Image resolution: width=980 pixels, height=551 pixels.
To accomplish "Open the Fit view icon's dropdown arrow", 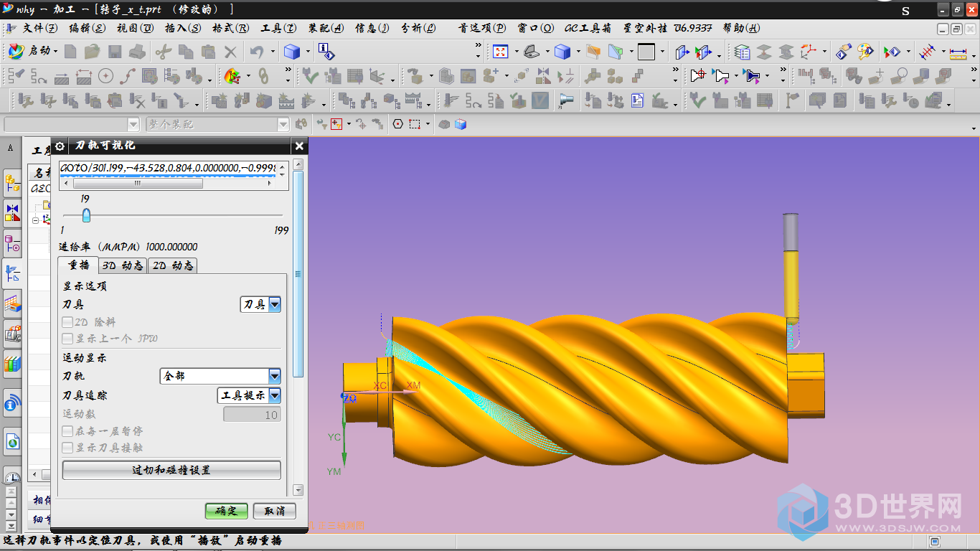I will (x=516, y=52).
